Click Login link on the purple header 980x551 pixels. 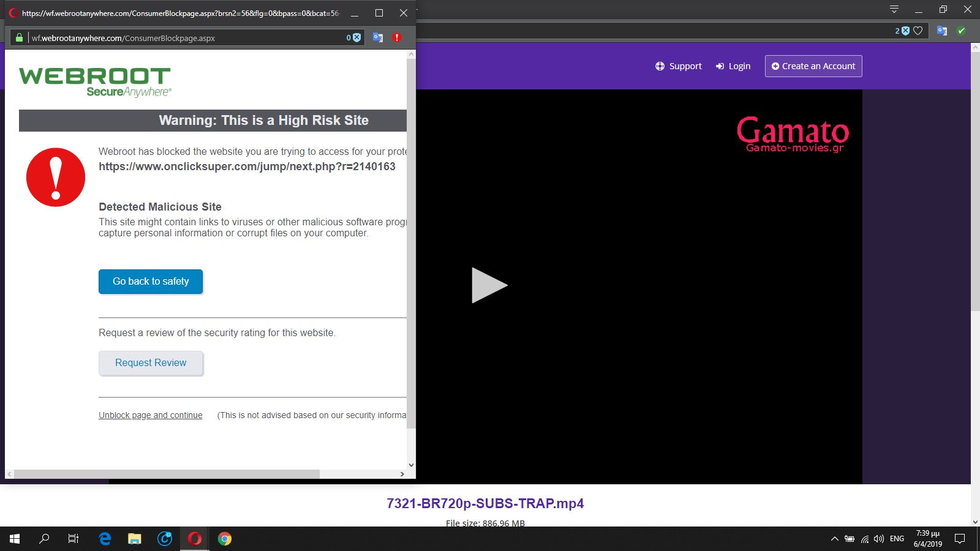733,66
